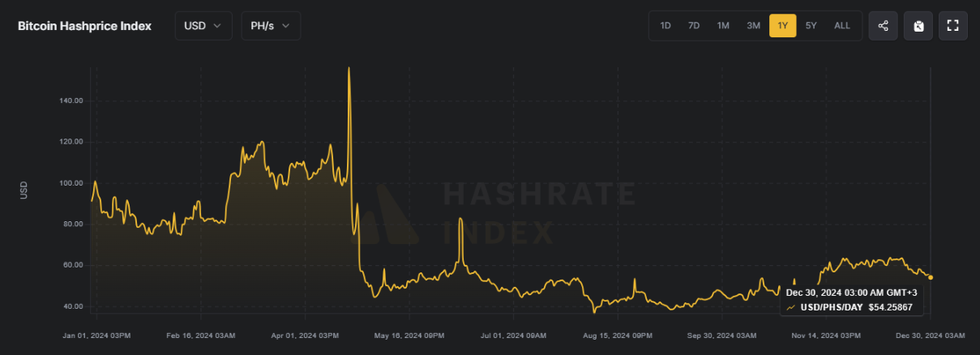Screen dimensions: 980x355
Task: Click the Aug 15, 2024 09PM axis label
Action: (618, 335)
